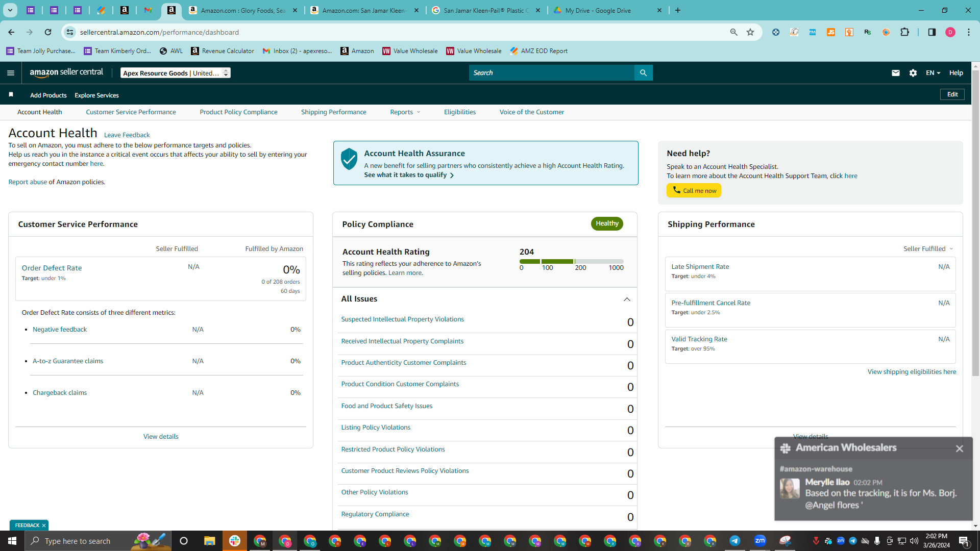Click the browser back arrow
This screenshot has height=551, width=980.
point(11,32)
